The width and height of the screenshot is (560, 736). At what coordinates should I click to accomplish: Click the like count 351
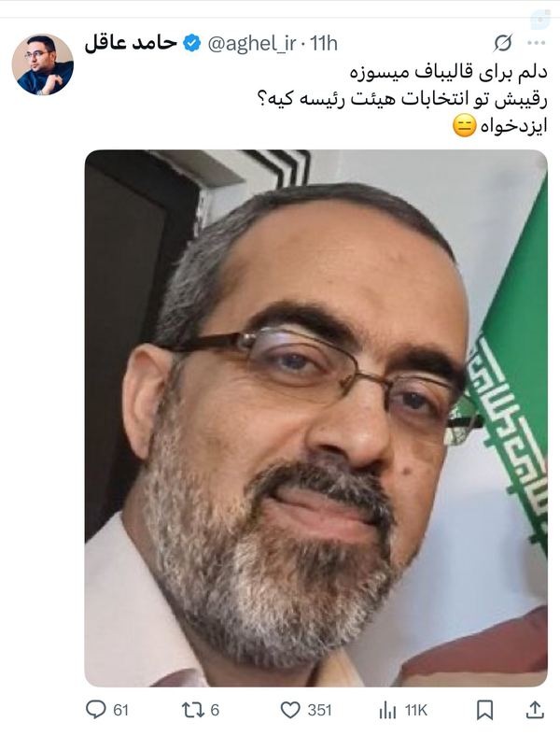coord(320,710)
